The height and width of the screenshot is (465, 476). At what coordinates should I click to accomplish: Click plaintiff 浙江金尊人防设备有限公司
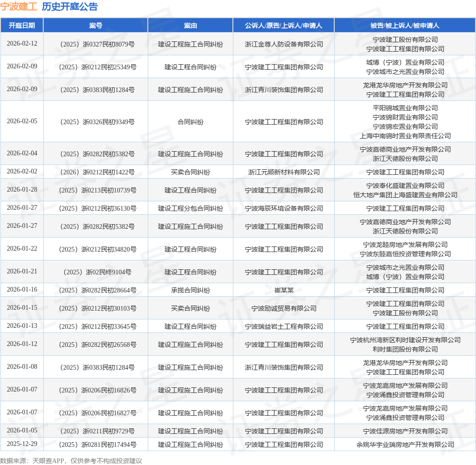[284, 44]
